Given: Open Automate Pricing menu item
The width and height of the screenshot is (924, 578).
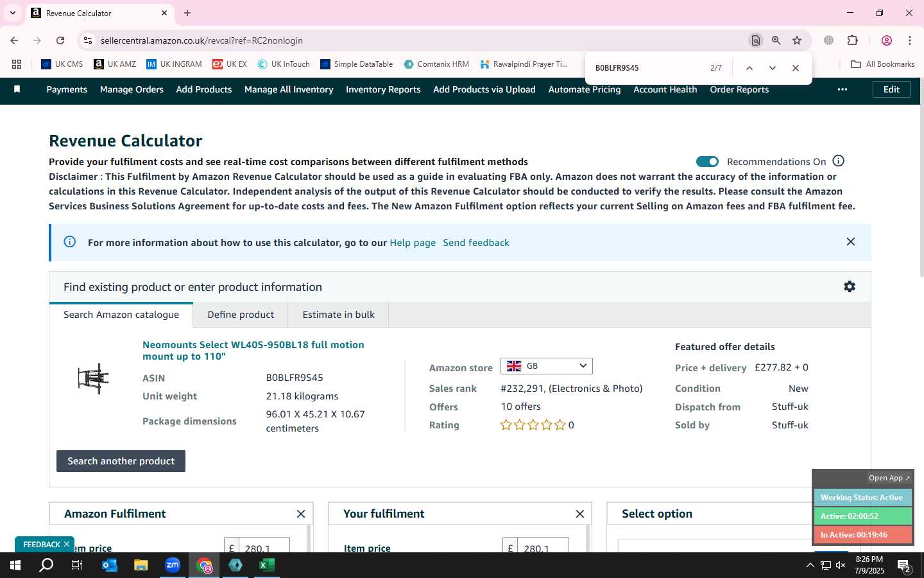Looking at the screenshot, I should pos(585,89).
